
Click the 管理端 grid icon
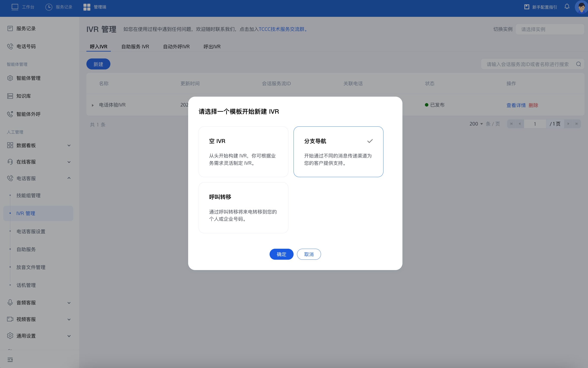87,7
